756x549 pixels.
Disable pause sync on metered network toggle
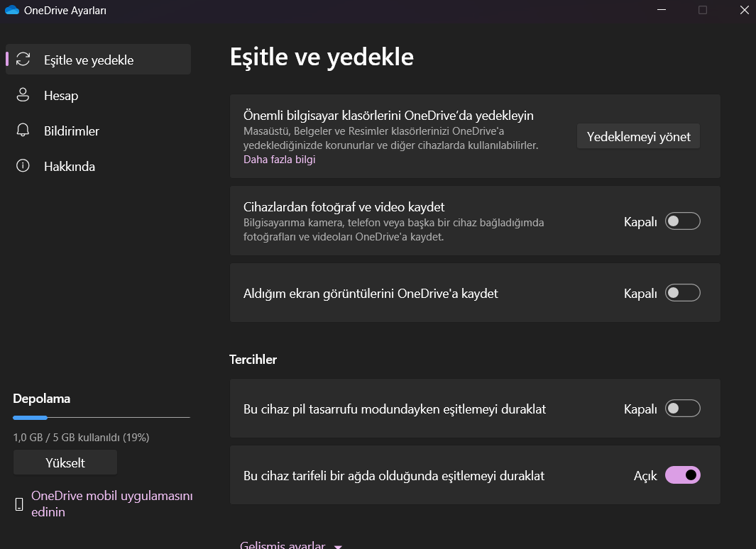tap(682, 475)
